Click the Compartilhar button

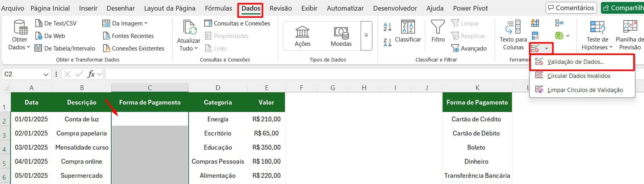[x=622, y=8]
